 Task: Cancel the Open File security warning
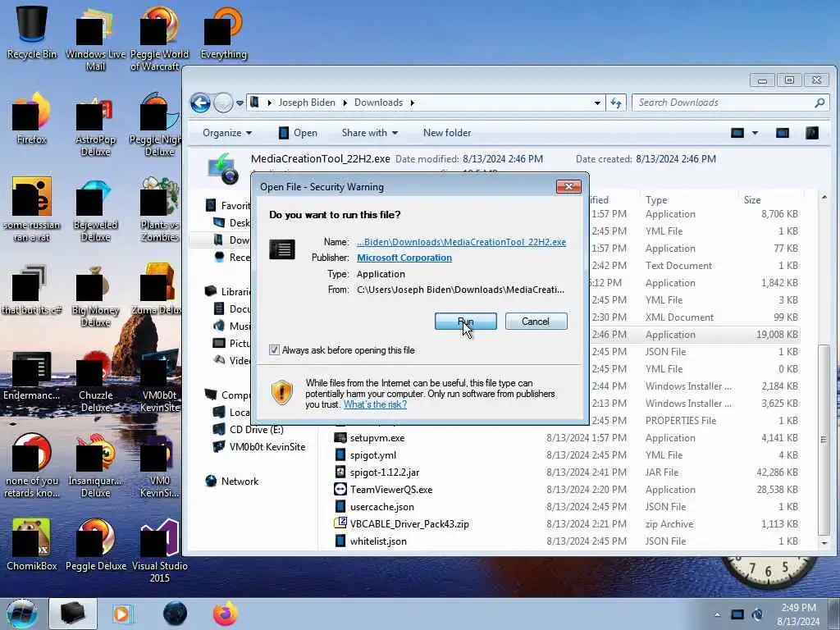click(536, 322)
